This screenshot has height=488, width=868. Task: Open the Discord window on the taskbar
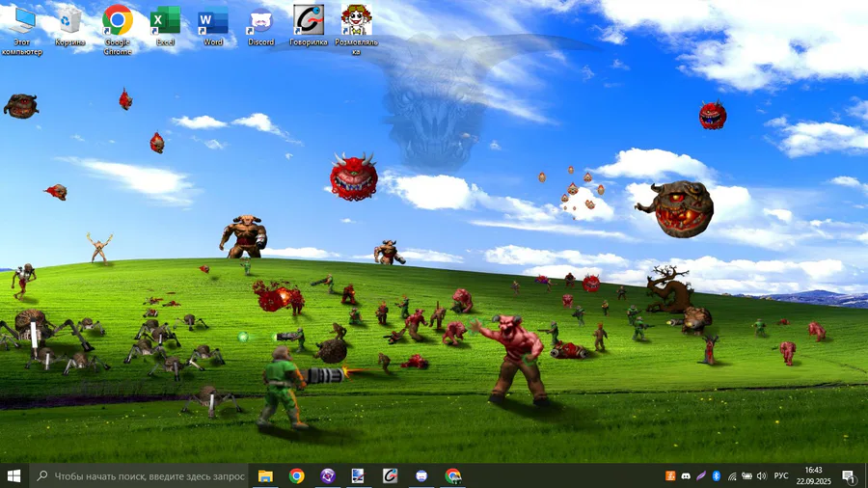[x=421, y=475]
